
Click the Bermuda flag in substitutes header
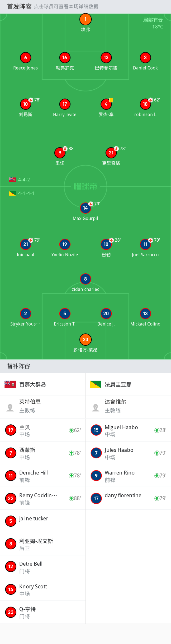coord(10,385)
